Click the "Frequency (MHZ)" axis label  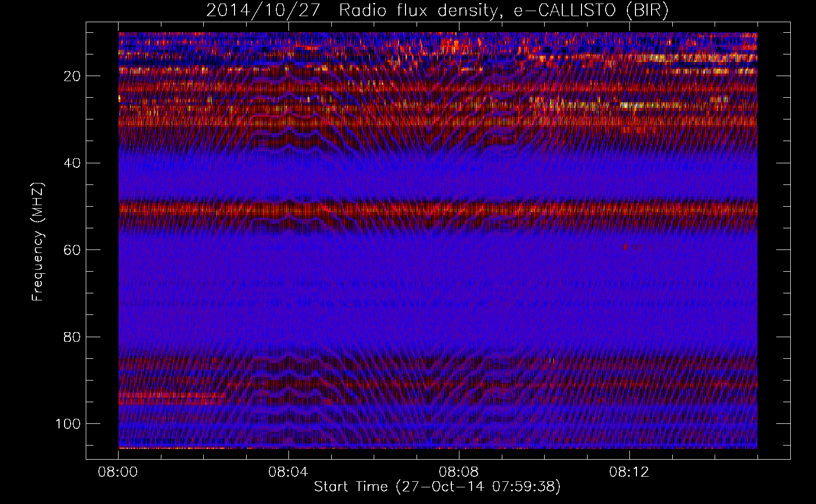click(x=38, y=241)
